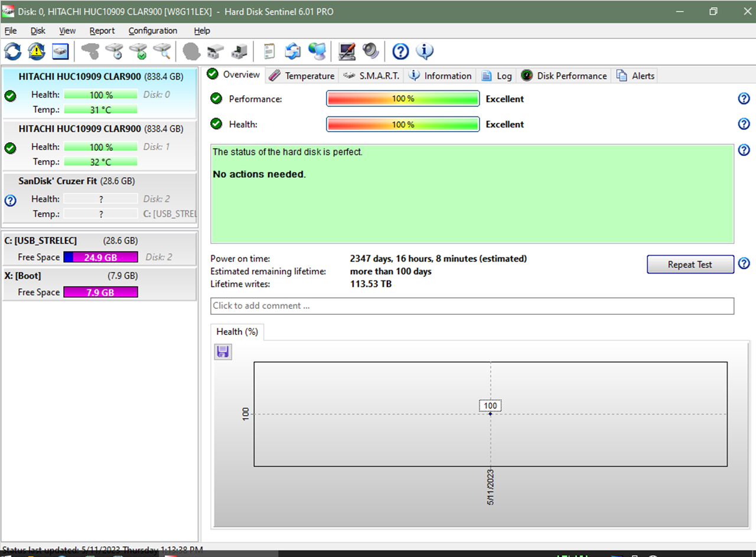Switch to the Temperature tab
This screenshot has width=756, height=557.
coord(302,76)
